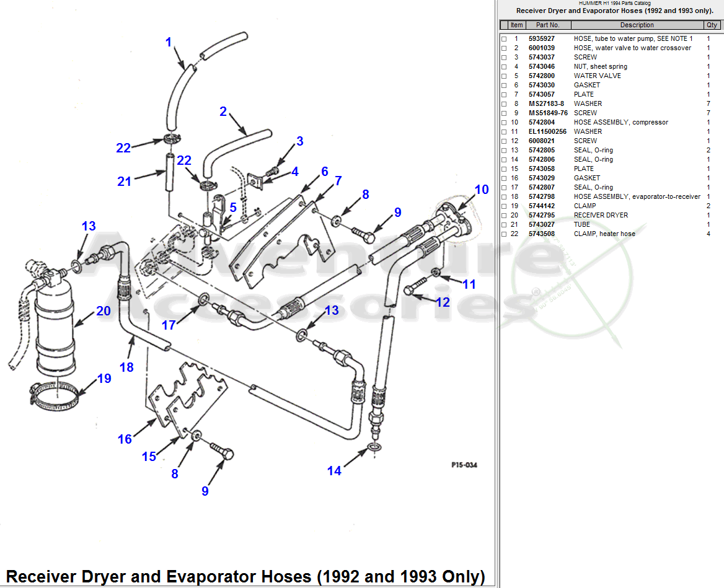
Task: Click part number 6001039
Action: pos(542,48)
